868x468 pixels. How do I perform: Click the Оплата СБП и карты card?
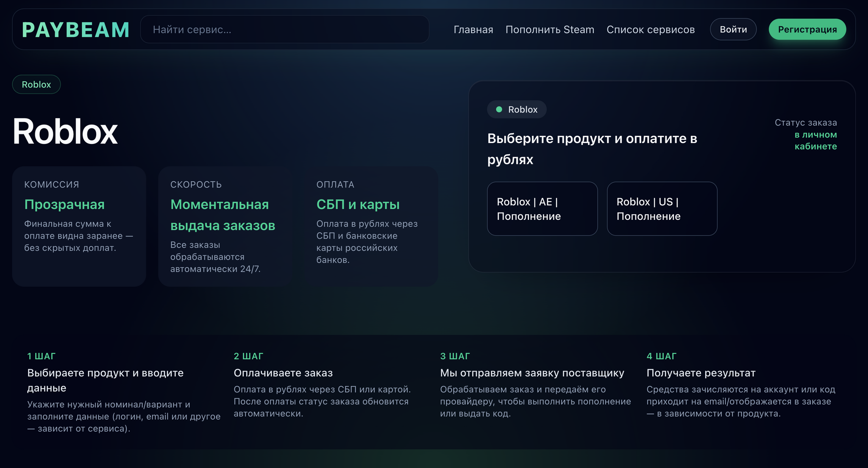[371, 226]
